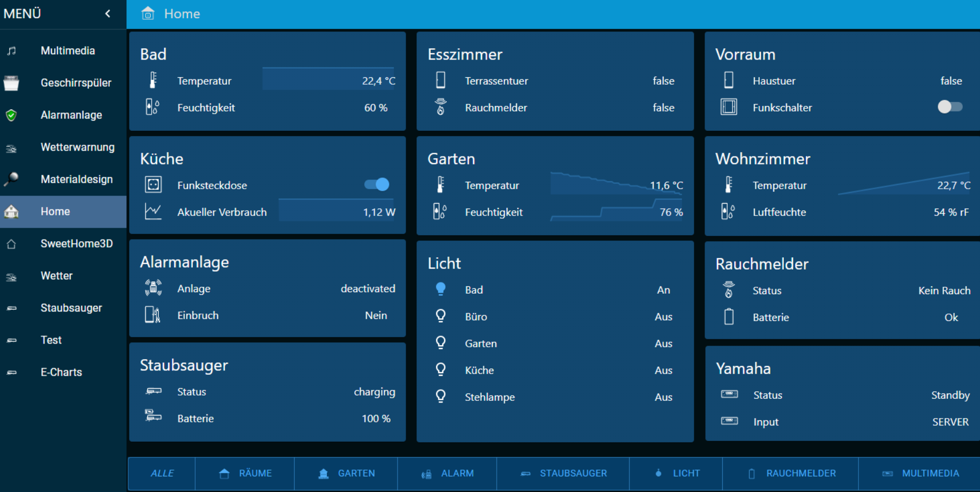
Task: Click the Büro light bulb icon
Action: [x=440, y=316]
